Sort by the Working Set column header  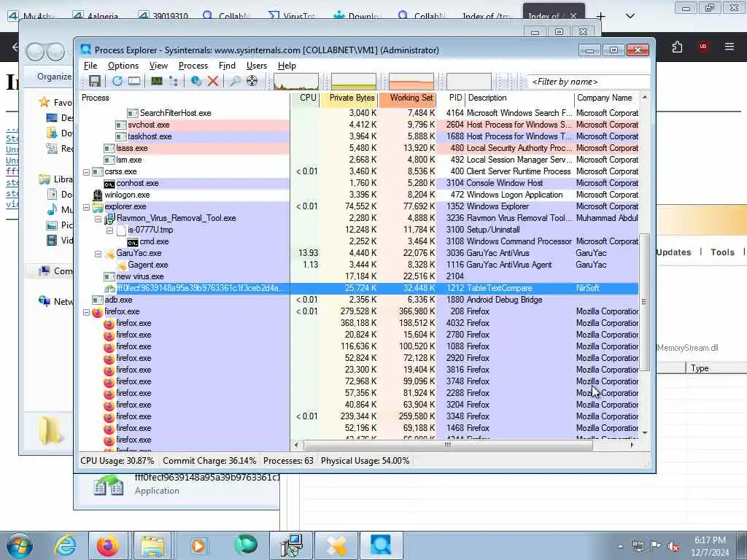point(408,98)
